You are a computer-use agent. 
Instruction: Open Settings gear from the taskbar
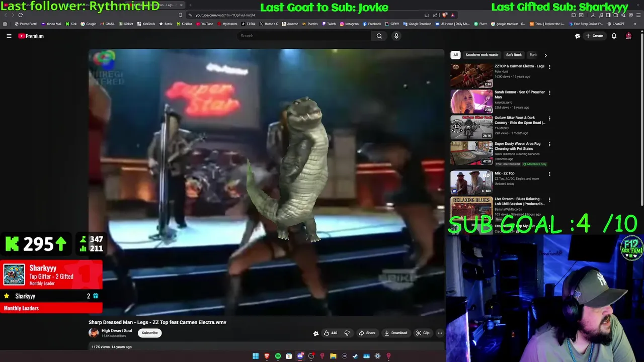click(x=377, y=356)
